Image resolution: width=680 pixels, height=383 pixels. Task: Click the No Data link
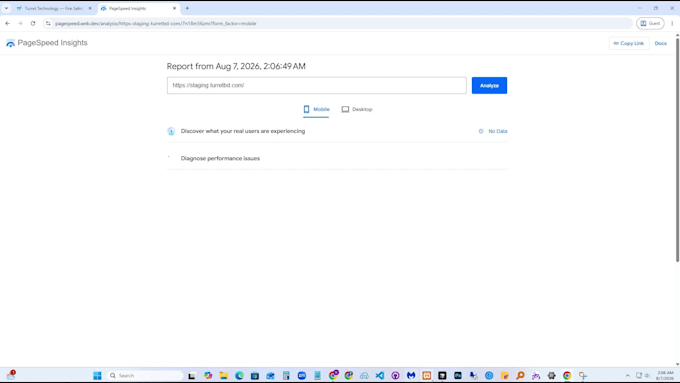click(497, 131)
